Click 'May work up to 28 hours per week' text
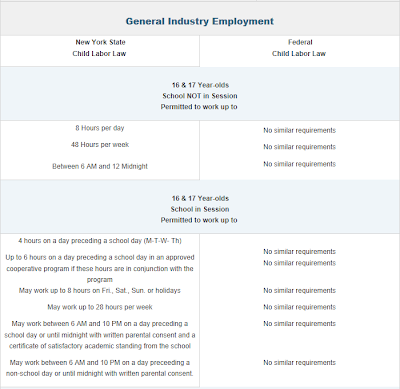Viewport: 400px width, 389px height. 100,307
